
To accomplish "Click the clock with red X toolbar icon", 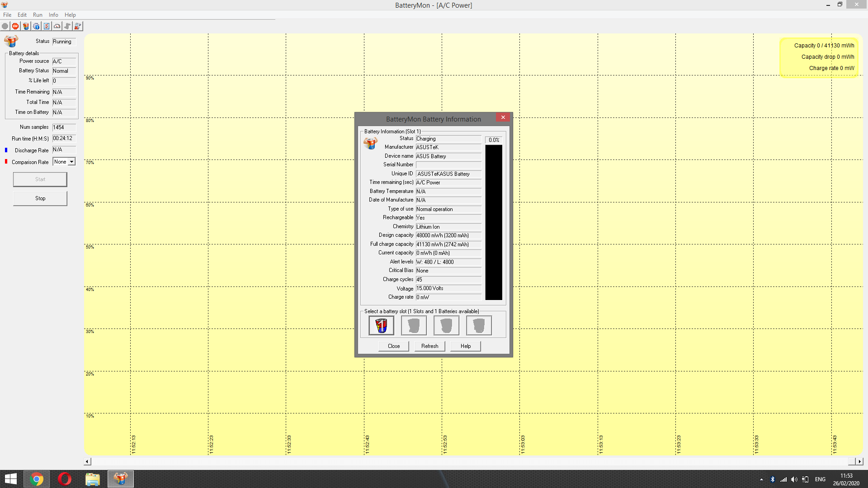I will 78,26.
